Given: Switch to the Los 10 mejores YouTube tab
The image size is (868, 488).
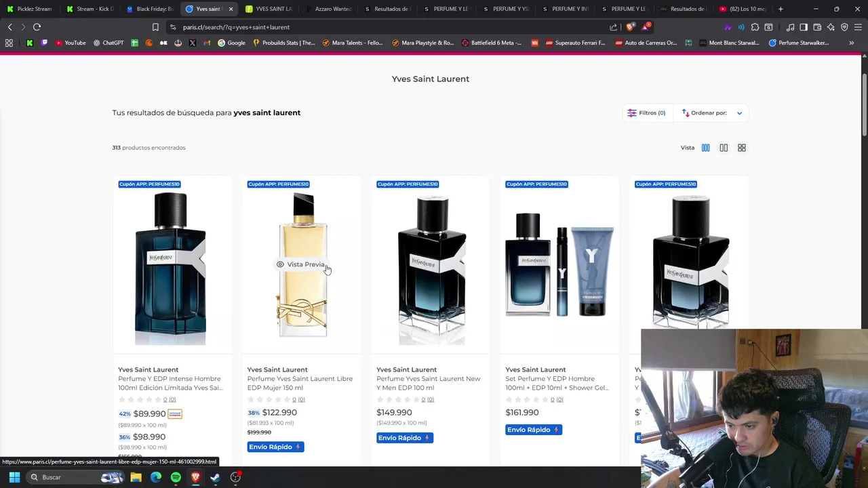Looking at the screenshot, I should click(x=743, y=9).
